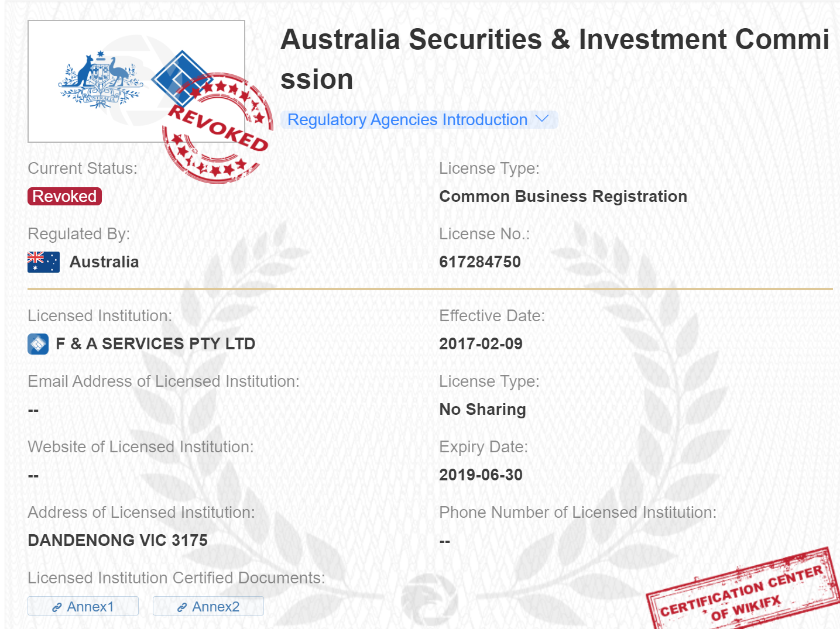Open the Annex1 certified document
Image resolution: width=840 pixels, height=629 pixels.
pos(90,607)
